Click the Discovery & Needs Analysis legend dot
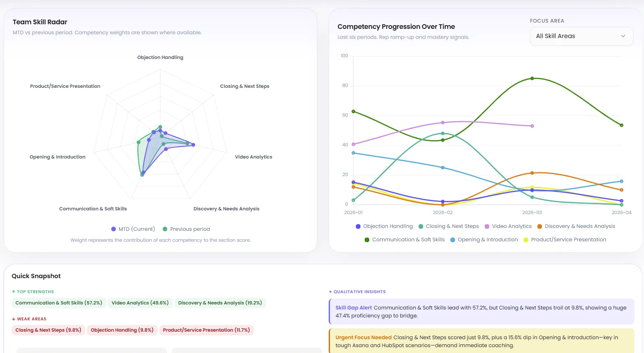Viewport: 644px width, 353px height. (539, 226)
